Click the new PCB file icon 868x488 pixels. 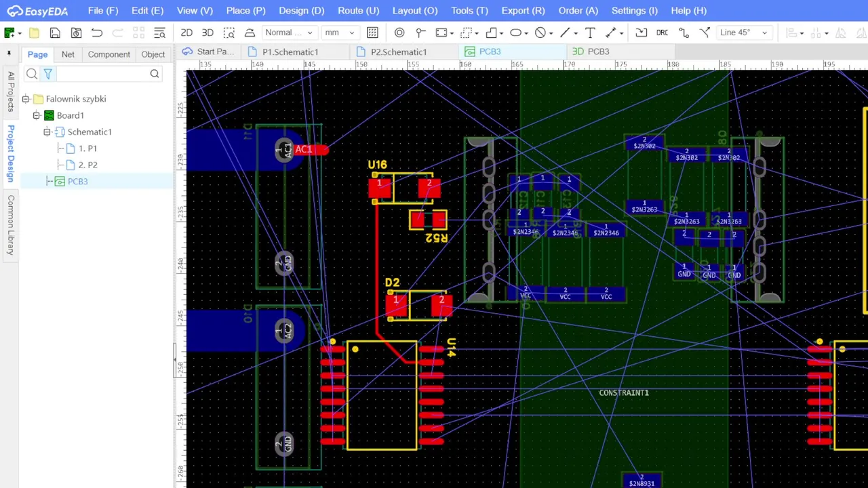coord(9,33)
